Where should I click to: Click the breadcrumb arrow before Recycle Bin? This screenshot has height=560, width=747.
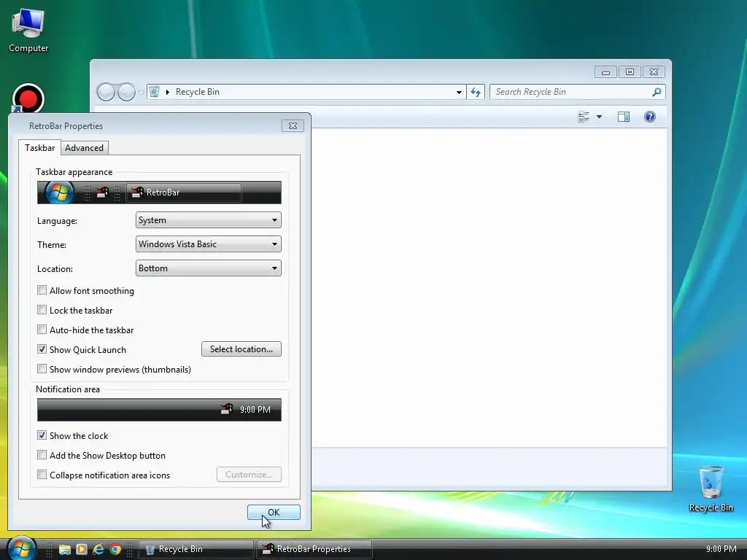point(167,92)
